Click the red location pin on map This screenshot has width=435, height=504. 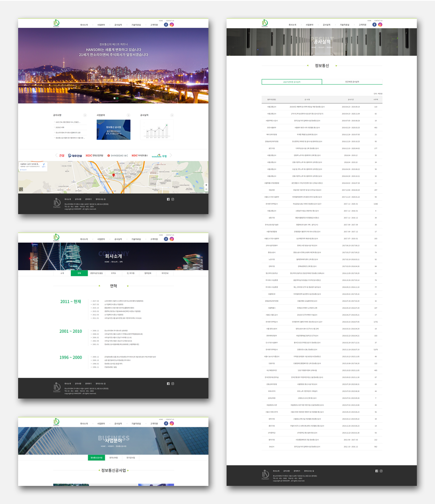point(113,175)
